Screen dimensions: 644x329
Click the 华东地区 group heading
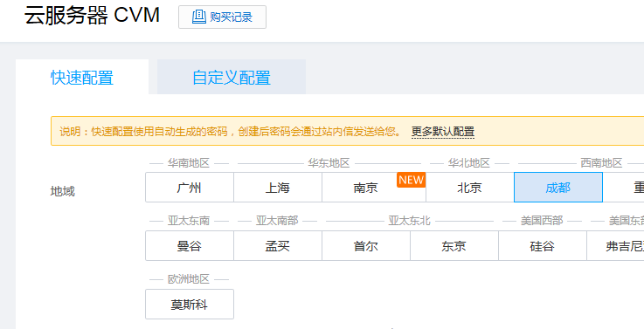(x=329, y=163)
